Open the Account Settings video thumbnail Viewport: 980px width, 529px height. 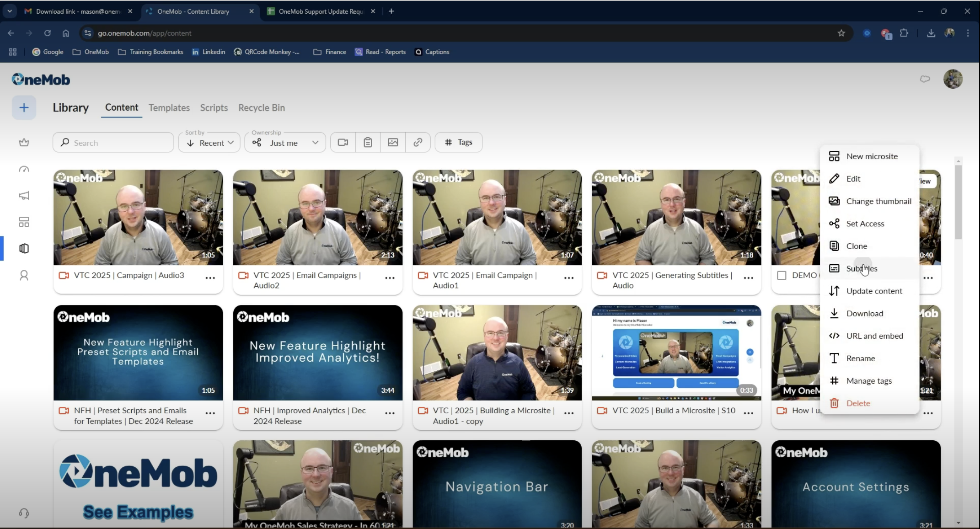pyautogui.click(x=856, y=484)
